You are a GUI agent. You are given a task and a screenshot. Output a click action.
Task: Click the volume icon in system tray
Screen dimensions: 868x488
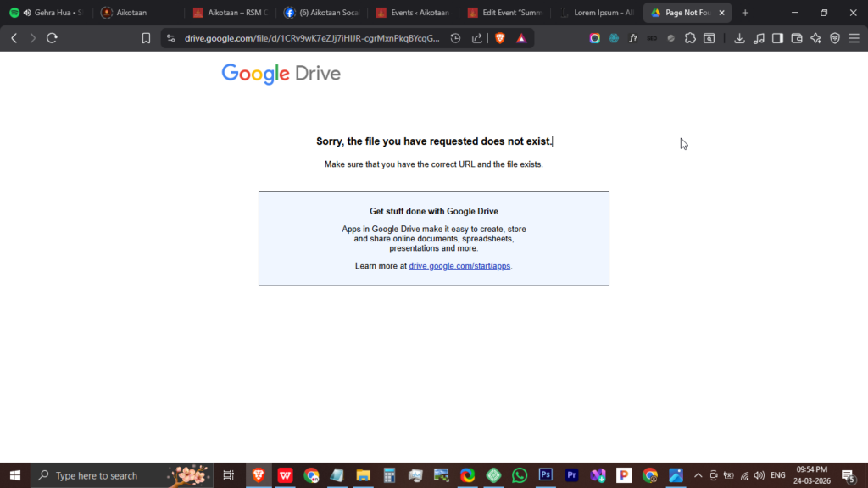coord(759,475)
